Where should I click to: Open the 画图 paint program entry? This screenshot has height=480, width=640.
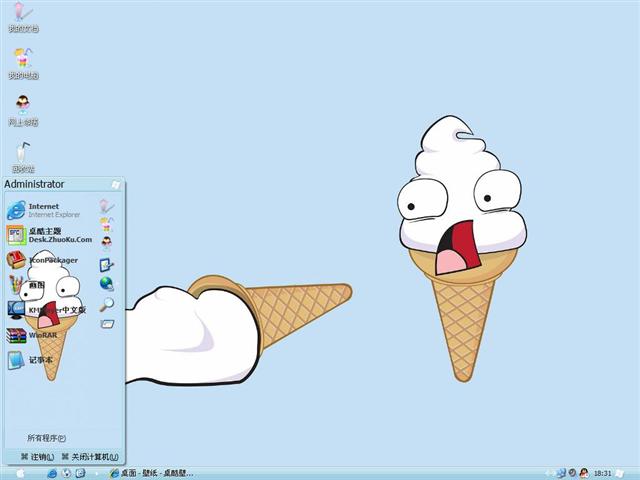point(27,285)
